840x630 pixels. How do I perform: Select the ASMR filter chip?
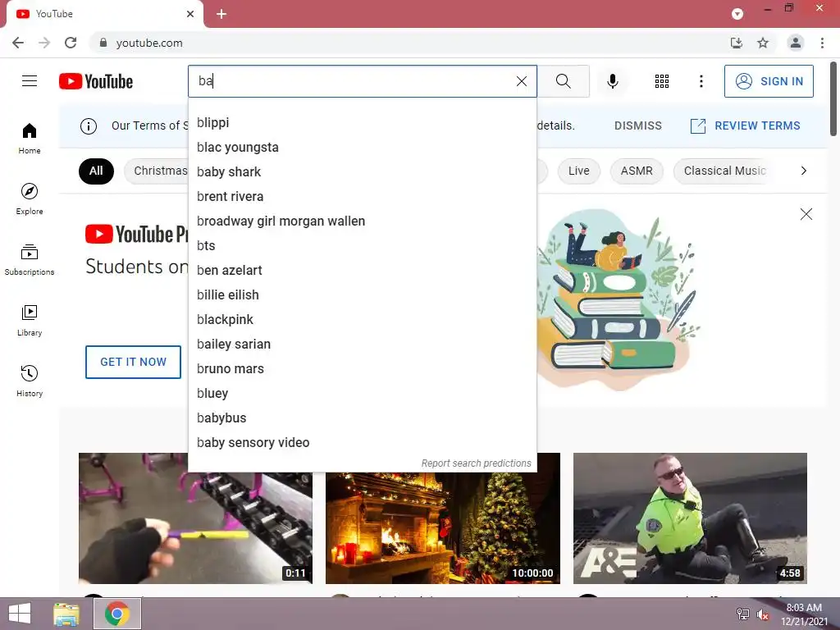coord(637,171)
